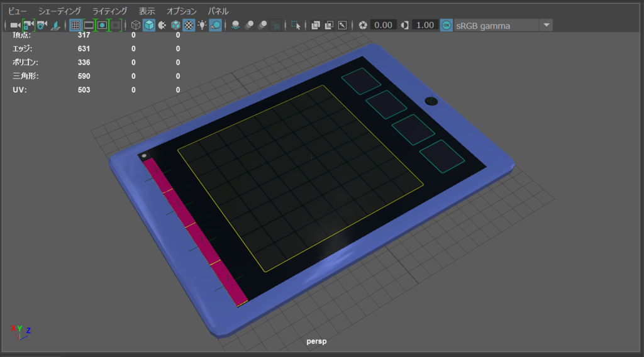Toggle viewport Grid display
Image resolution: width=644 pixels, height=357 pixels.
click(75, 25)
